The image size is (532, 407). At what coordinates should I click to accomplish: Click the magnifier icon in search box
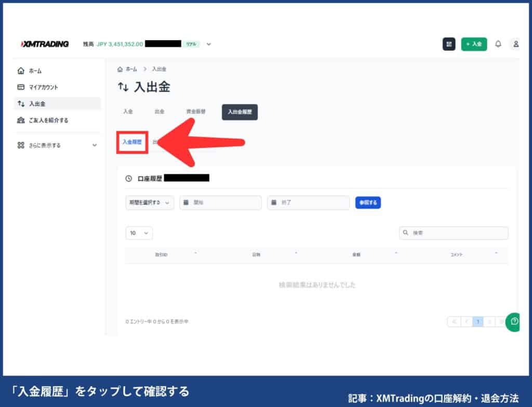click(x=405, y=233)
